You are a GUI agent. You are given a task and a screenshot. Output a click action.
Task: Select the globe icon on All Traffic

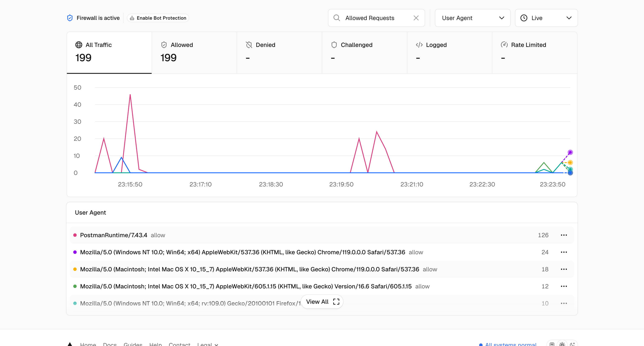tap(78, 45)
